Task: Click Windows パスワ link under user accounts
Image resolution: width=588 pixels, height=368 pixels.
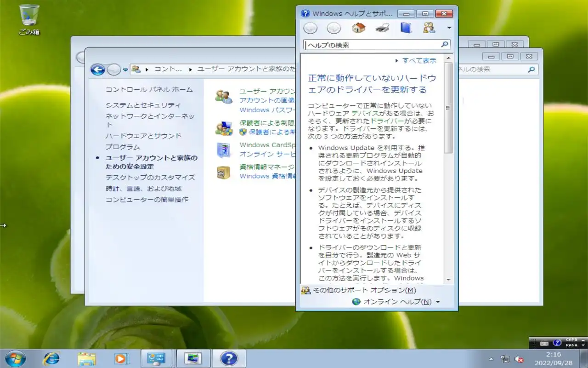Action: click(x=267, y=110)
